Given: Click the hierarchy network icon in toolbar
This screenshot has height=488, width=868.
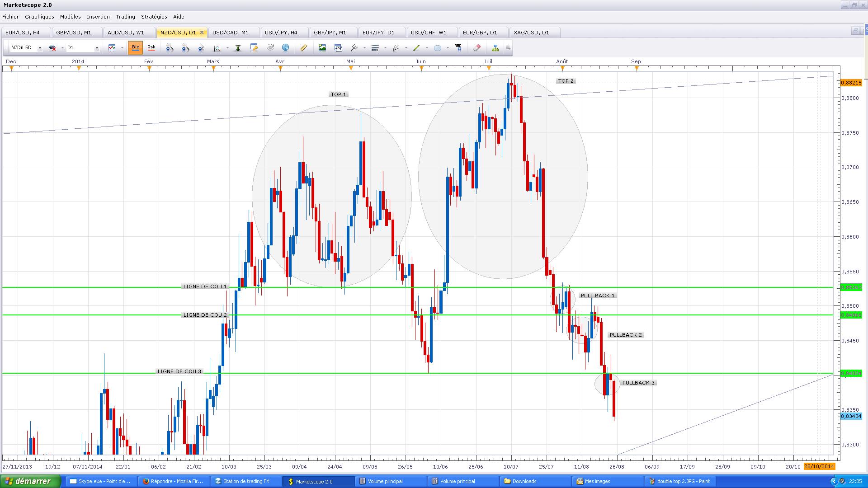Looking at the screenshot, I should pos(495,48).
